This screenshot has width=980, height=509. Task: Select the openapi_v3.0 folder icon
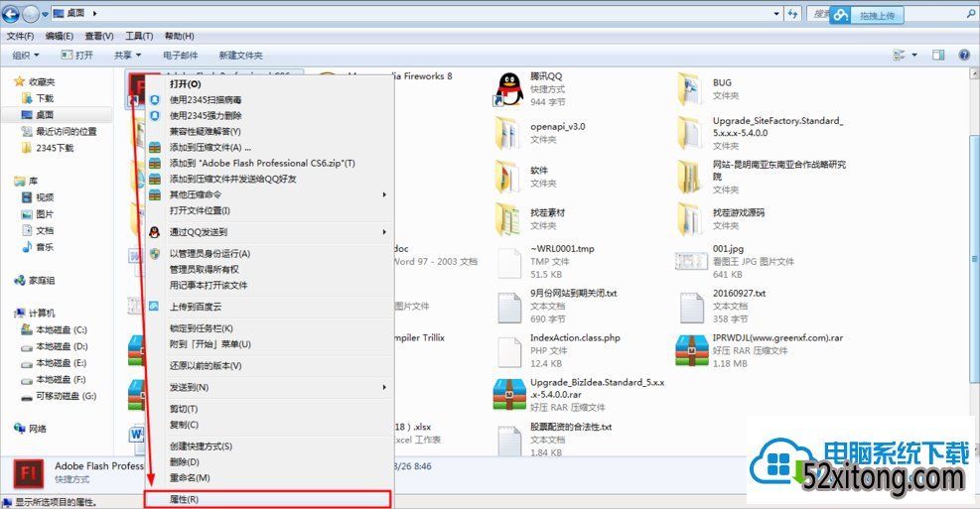pos(508,133)
